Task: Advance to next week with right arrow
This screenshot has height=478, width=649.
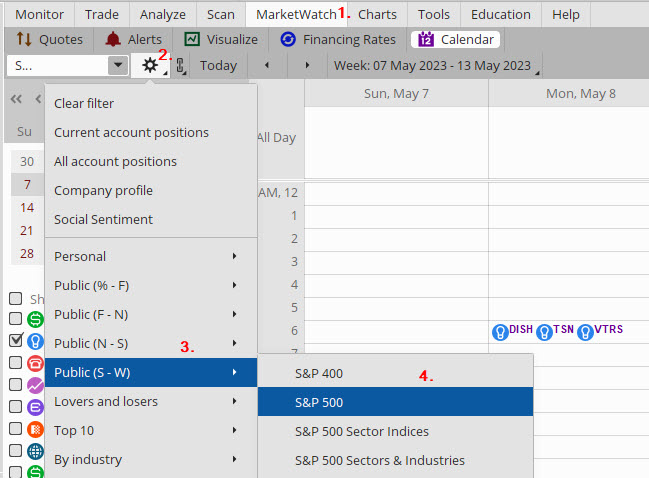Action: 306,66
